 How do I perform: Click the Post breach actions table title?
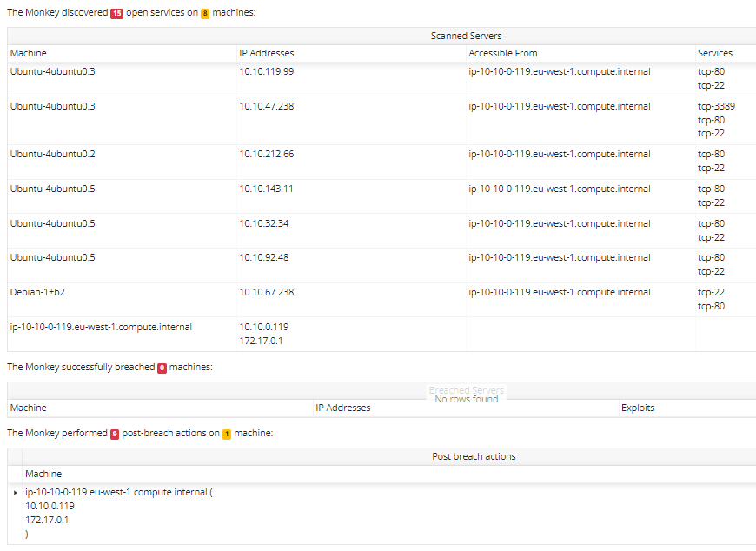[474, 456]
